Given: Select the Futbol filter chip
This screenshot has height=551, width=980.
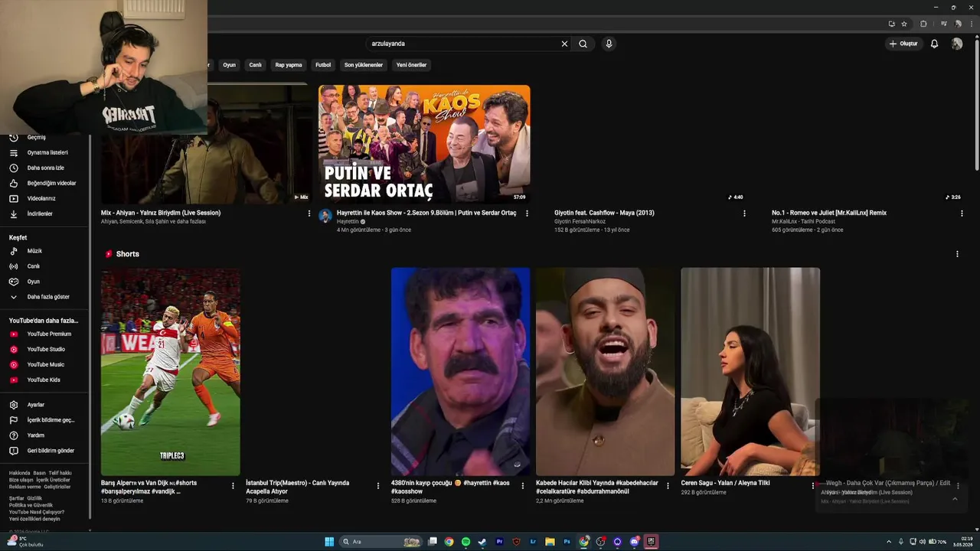Looking at the screenshot, I should [x=323, y=65].
